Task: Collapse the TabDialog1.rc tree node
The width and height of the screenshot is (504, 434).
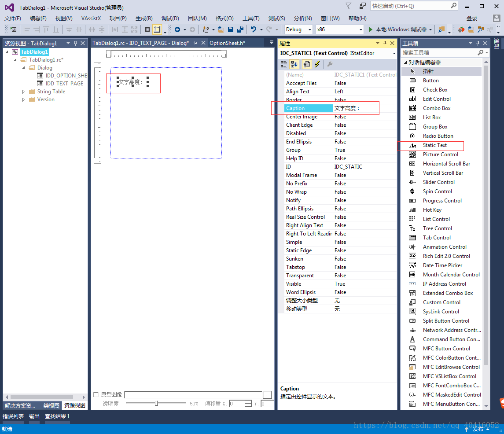Action: [x=15, y=60]
